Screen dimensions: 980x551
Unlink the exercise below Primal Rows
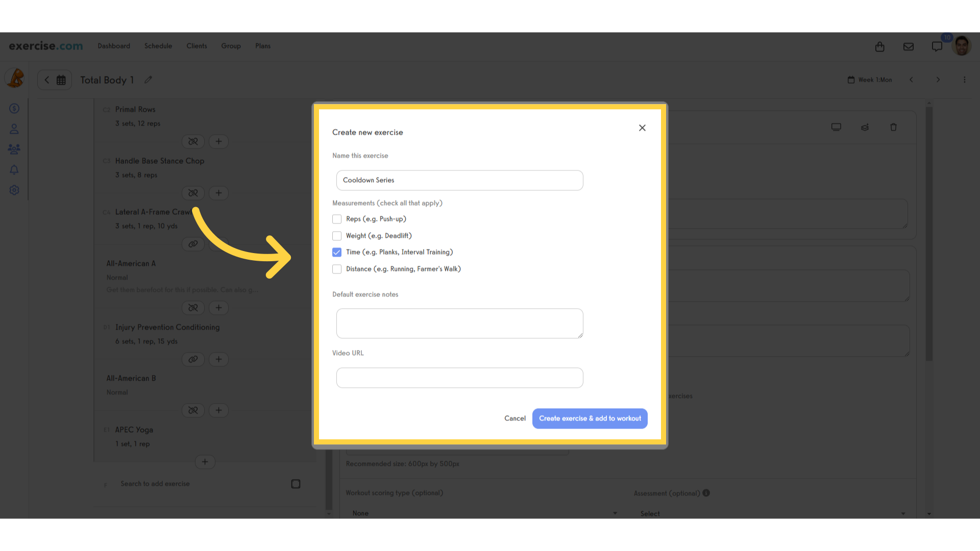[x=193, y=141]
